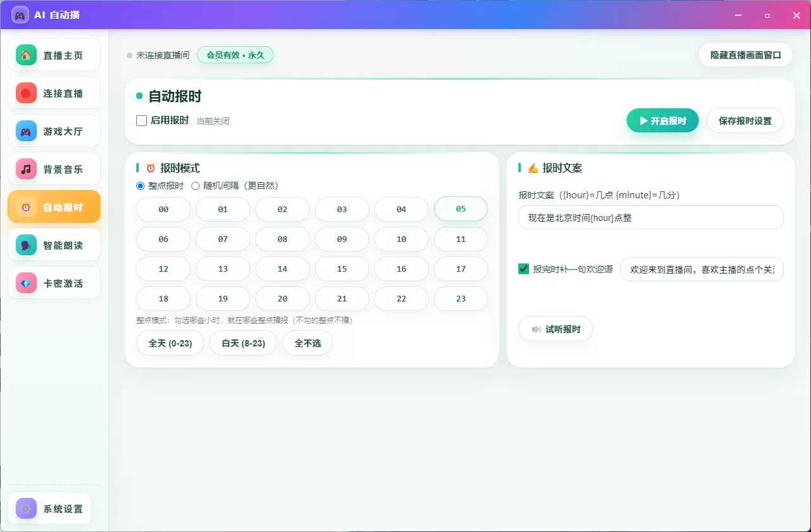Open 游戏大厅 in the sidebar

pos(54,131)
